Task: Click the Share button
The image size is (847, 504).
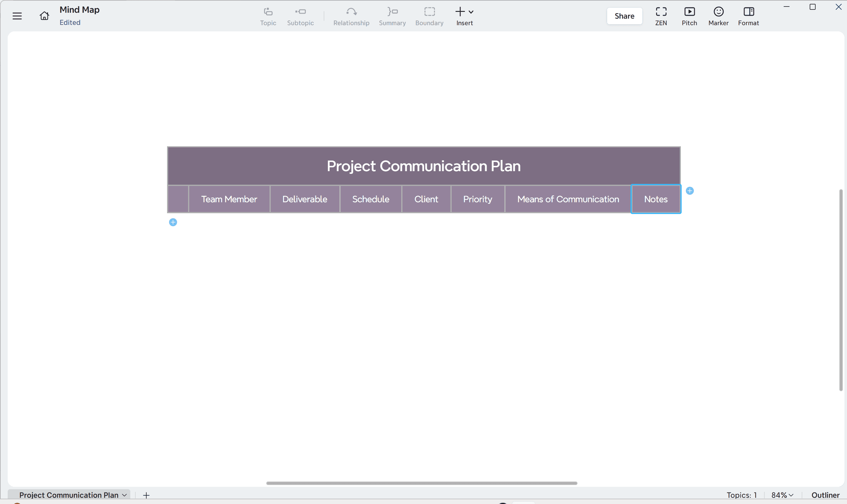Action: tap(624, 16)
